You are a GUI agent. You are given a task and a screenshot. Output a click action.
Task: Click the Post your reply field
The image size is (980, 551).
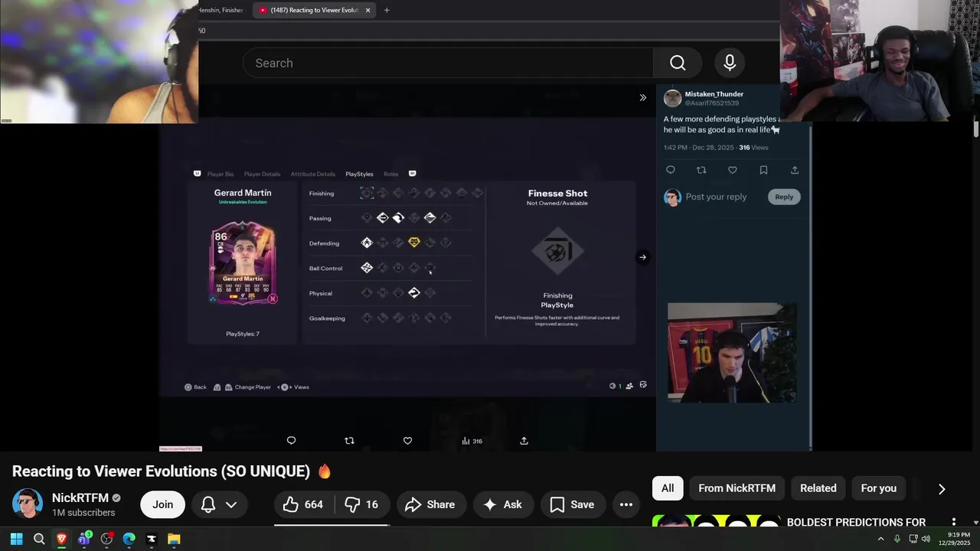(716, 197)
